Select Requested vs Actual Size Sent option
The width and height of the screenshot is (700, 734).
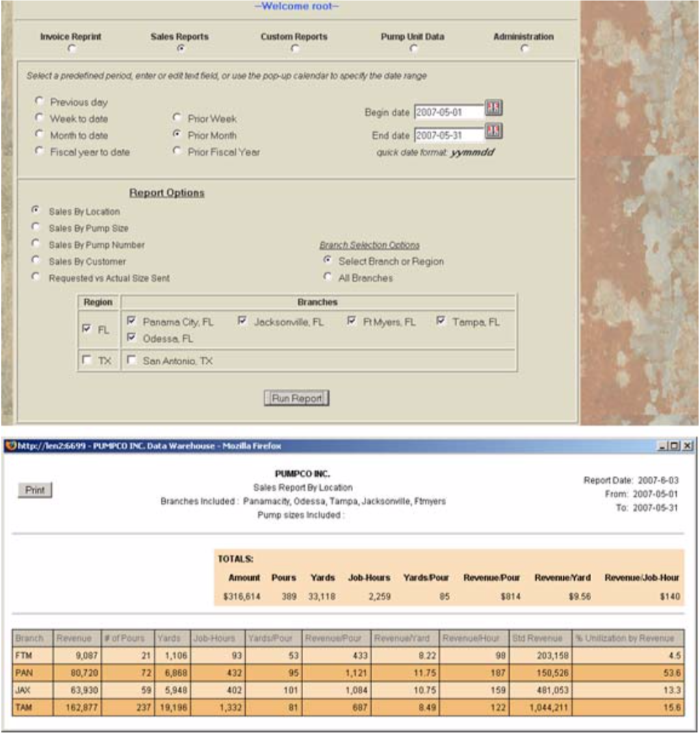point(36,276)
